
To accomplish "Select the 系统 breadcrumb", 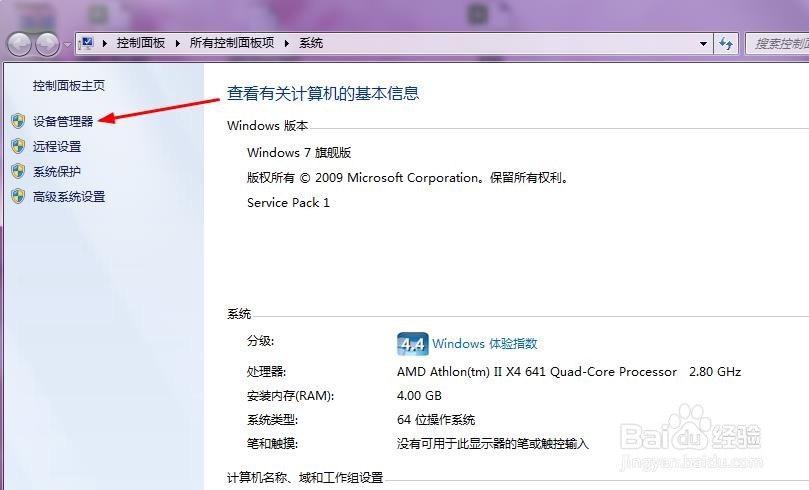I will tap(311, 43).
